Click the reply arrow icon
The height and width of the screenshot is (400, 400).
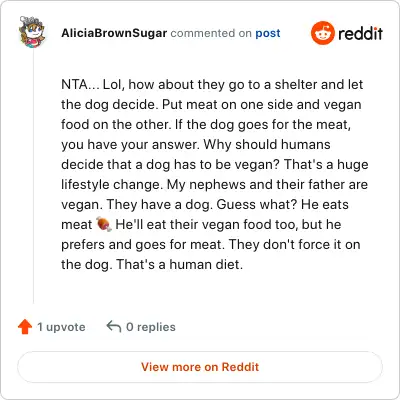(113, 326)
